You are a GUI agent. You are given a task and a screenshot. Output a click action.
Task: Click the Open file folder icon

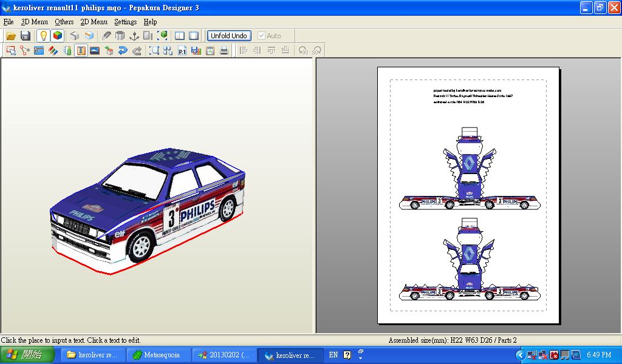coord(11,36)
